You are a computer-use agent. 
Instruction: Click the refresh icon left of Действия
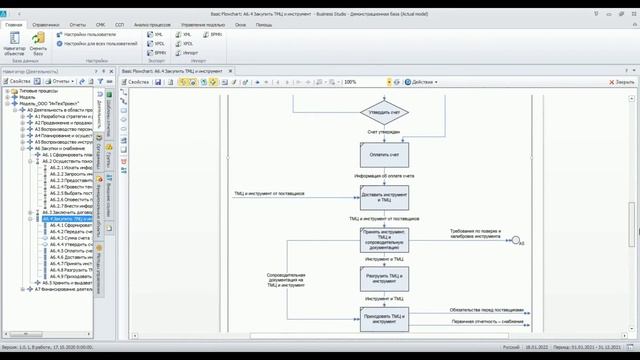pos(397,82)
